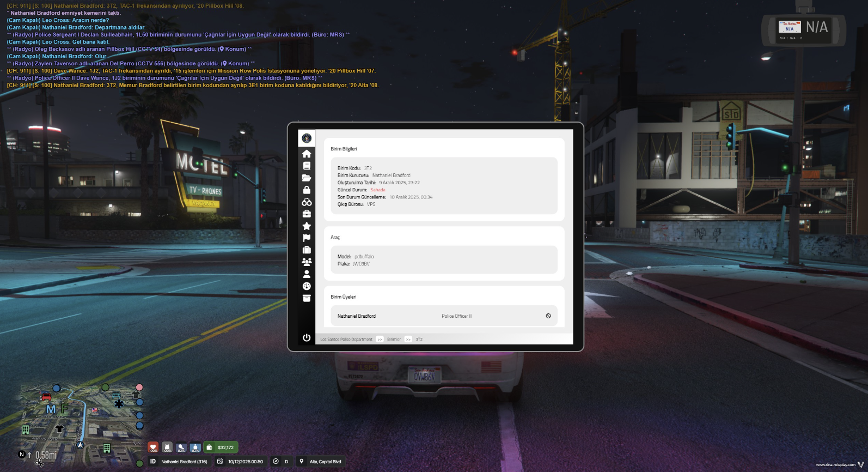Click the LSPD seal logo in the tablet
The width and height of the screenshot is (868, 472).
pos(307,138)
